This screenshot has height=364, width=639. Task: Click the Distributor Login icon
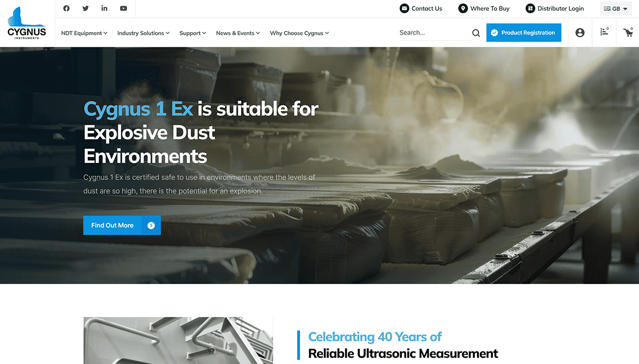530,8
